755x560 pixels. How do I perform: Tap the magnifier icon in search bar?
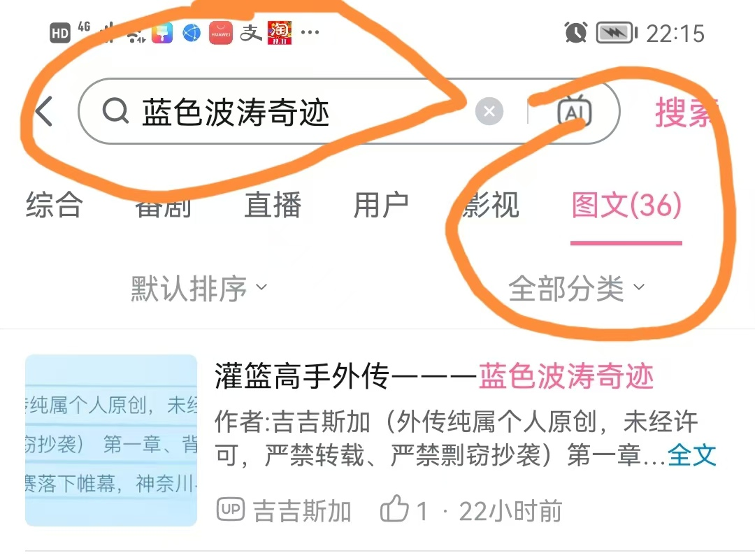pyautogui.click(x=115, y=111)
